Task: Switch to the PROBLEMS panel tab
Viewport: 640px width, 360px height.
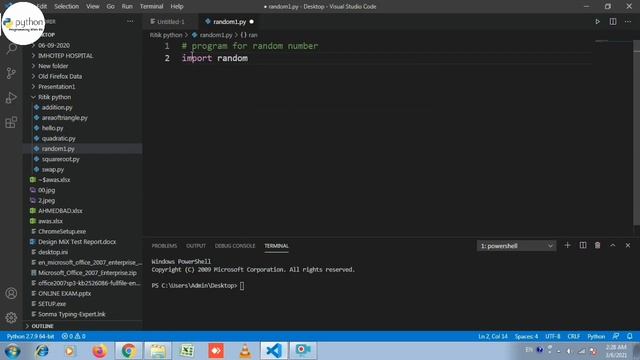Action: (x=164, y=246)
